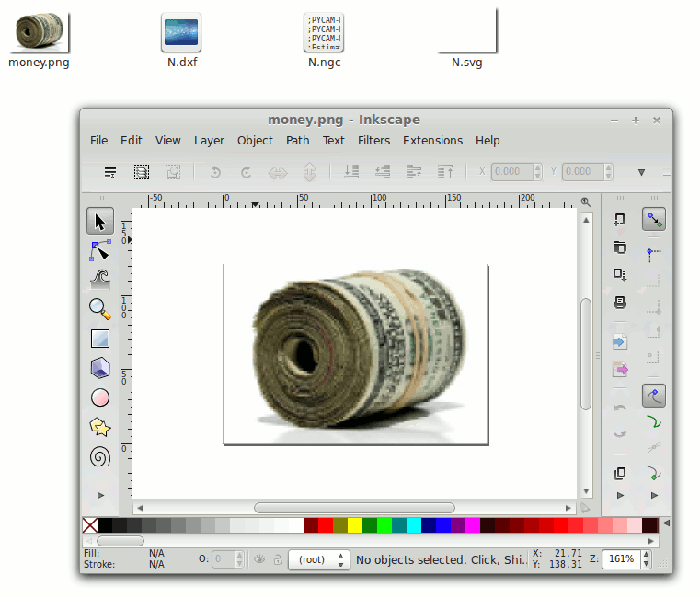Toggle snap to path intersections
The width and height of the screenshot is (700, 598).
click(x=654, y=446)
